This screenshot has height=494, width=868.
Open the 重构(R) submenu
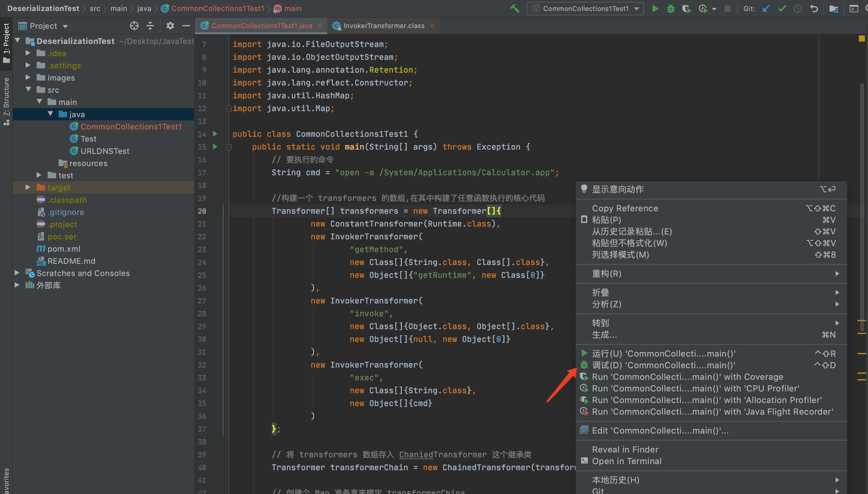tap(711, 274)
